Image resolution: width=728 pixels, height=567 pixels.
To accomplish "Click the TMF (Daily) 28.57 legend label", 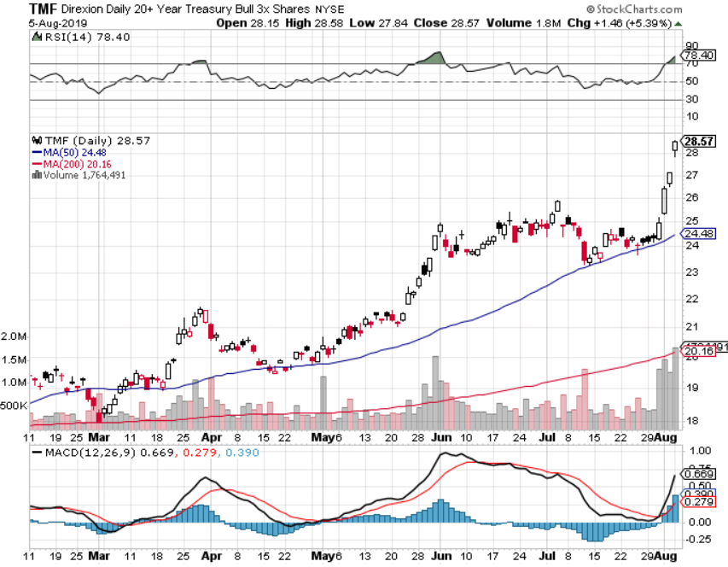I will [x=97, y=141].
